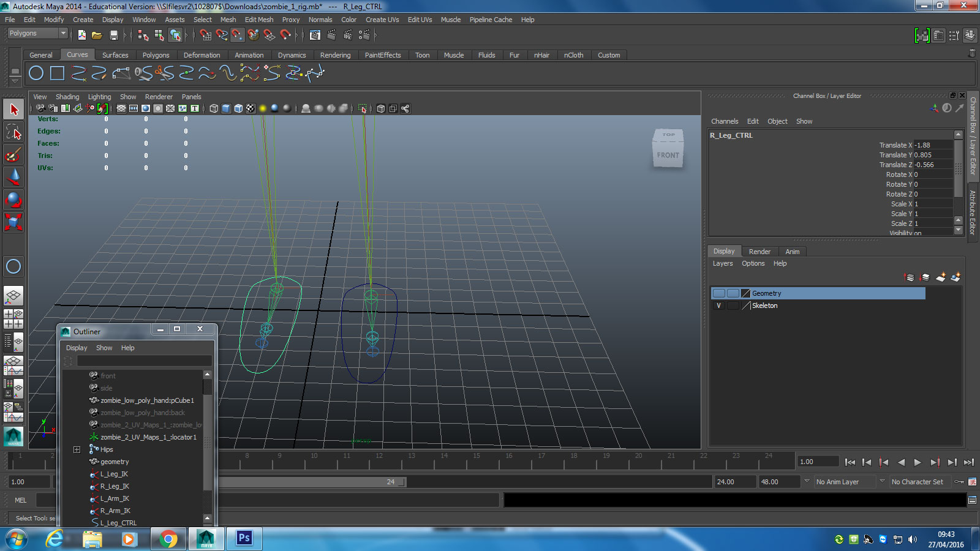The width and height of the screenshot is (980, 551).
Task: Activate the Move tool in toolbox
Action: pyautogui.click(x=13, y=177)
